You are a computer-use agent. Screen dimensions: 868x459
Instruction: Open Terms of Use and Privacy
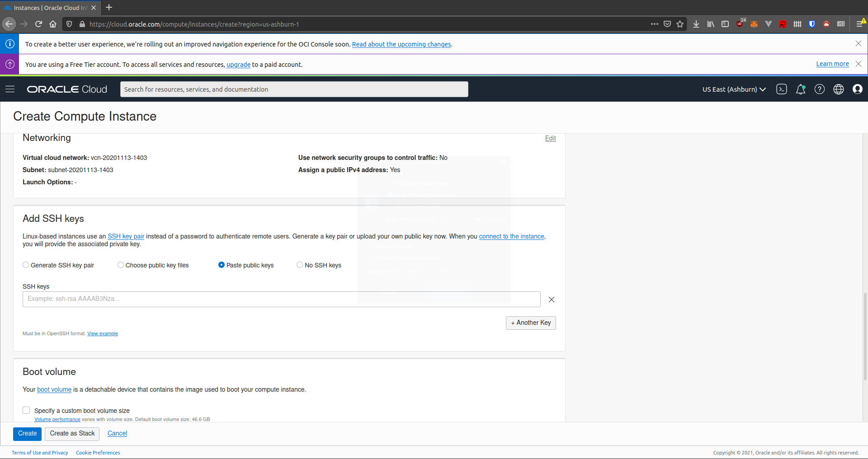pyautogui.click(x=40, y=453)
